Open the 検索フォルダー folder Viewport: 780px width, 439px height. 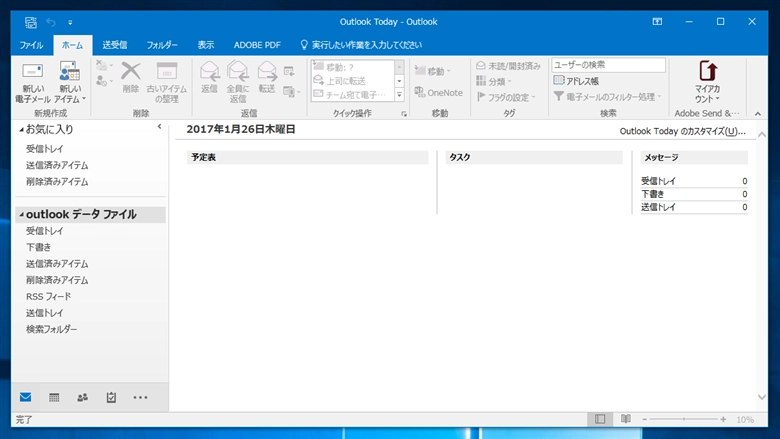click(52, 329)
